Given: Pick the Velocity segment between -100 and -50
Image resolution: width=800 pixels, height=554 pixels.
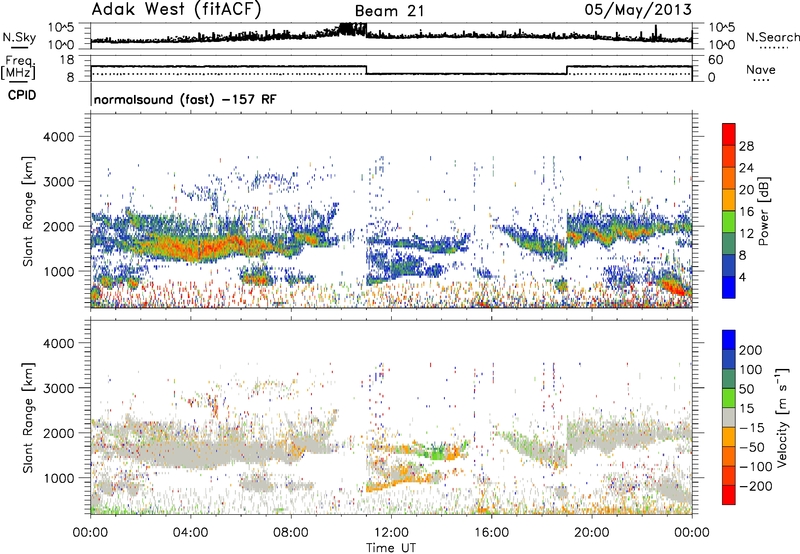Looking at the screenshot, I should [x=729, y=456].
